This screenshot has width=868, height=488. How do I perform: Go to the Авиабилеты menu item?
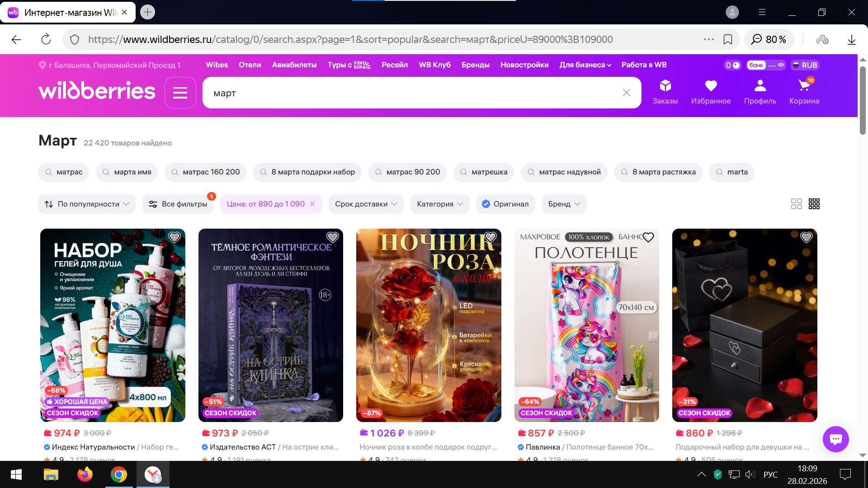[294, 65]
